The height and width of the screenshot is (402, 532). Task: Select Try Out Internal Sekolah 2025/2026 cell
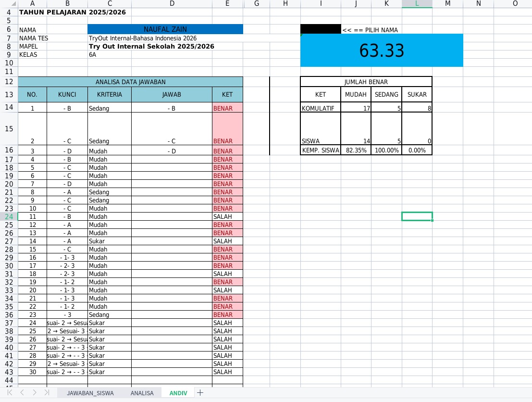click(x=151, y=46)
